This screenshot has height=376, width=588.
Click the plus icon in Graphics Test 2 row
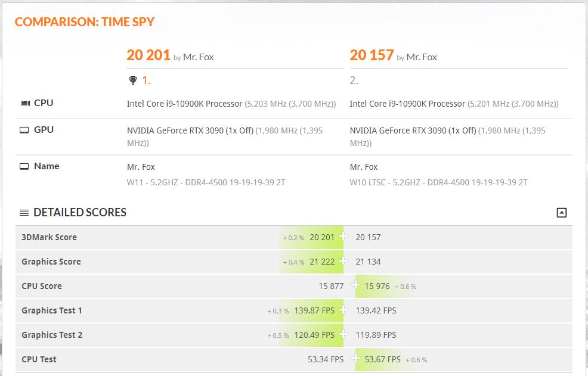tap(343, 335)
